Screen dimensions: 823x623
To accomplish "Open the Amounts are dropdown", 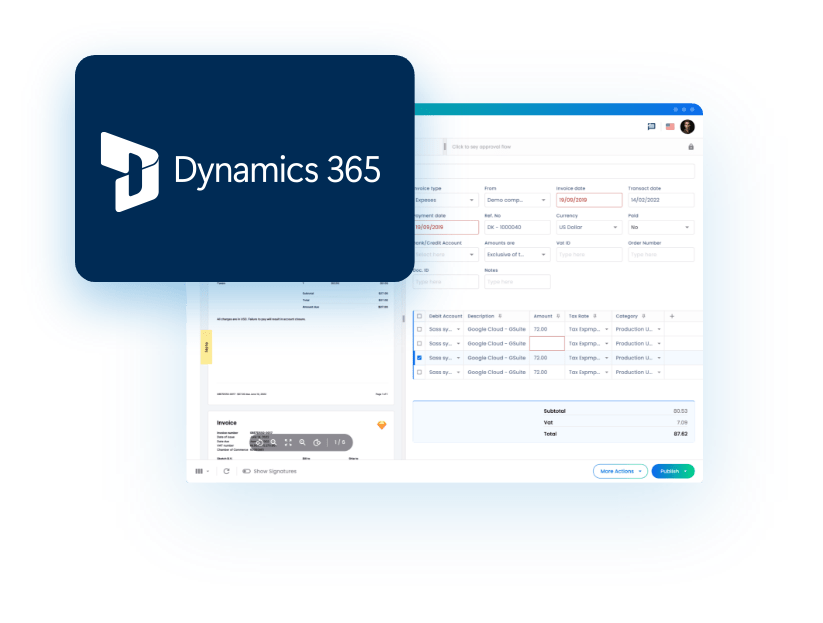I will tap(517, 255).
